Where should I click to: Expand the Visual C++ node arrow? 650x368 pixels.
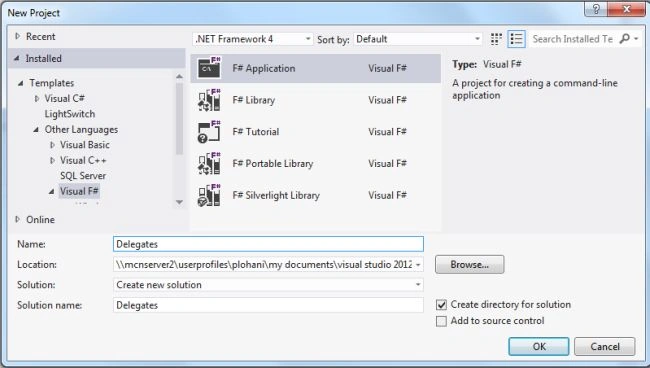click(52, 160)
